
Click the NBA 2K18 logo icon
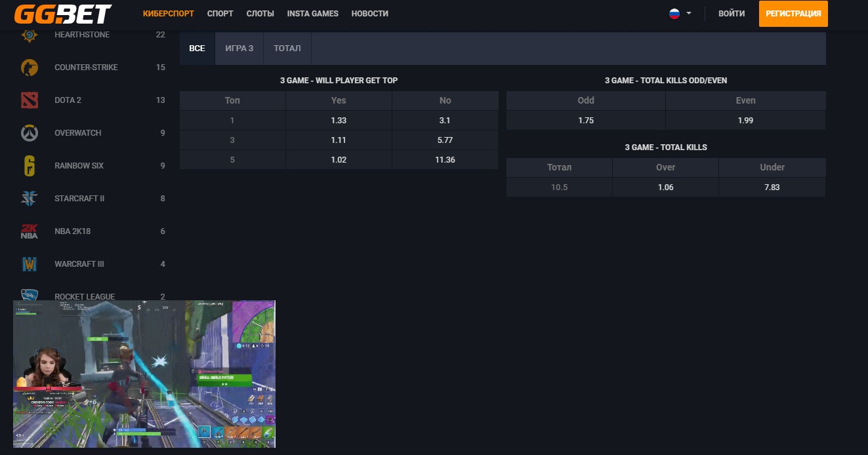click(29, 231)
